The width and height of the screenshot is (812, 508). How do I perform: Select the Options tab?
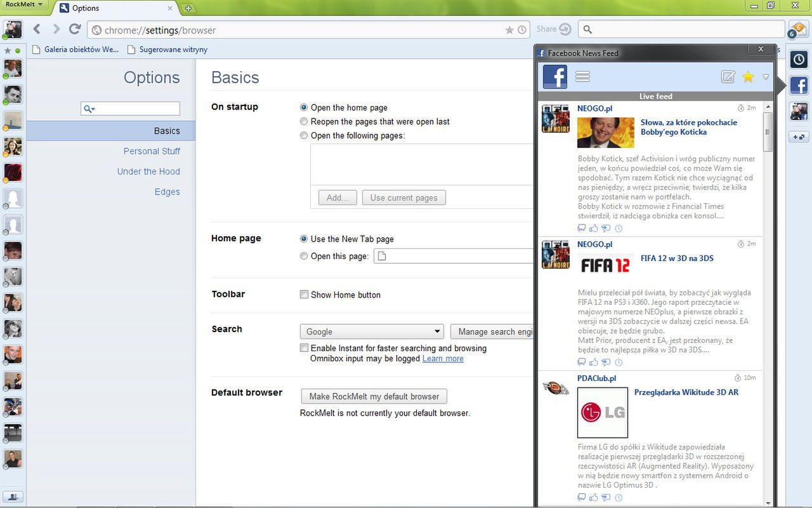114,8
